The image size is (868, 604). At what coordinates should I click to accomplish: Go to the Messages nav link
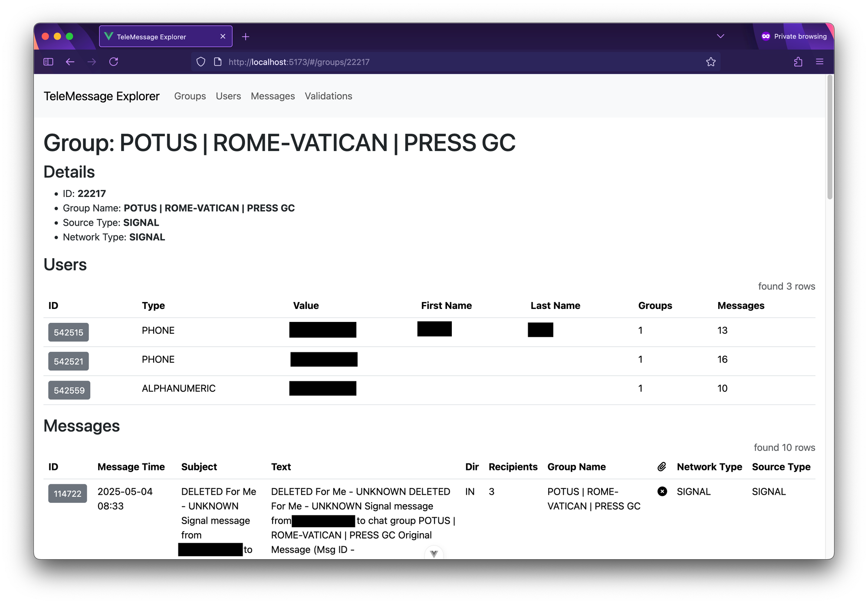(273, 96)
